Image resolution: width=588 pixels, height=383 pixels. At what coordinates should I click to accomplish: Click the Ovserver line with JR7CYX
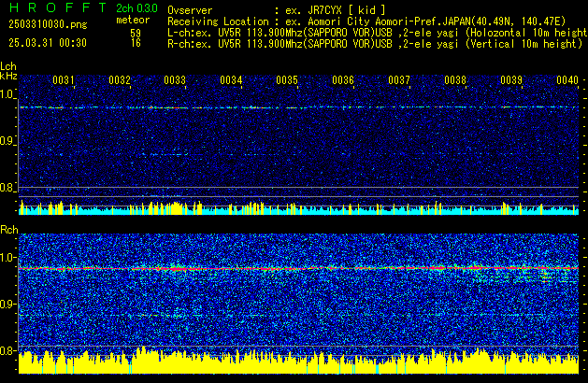[277, 10]
